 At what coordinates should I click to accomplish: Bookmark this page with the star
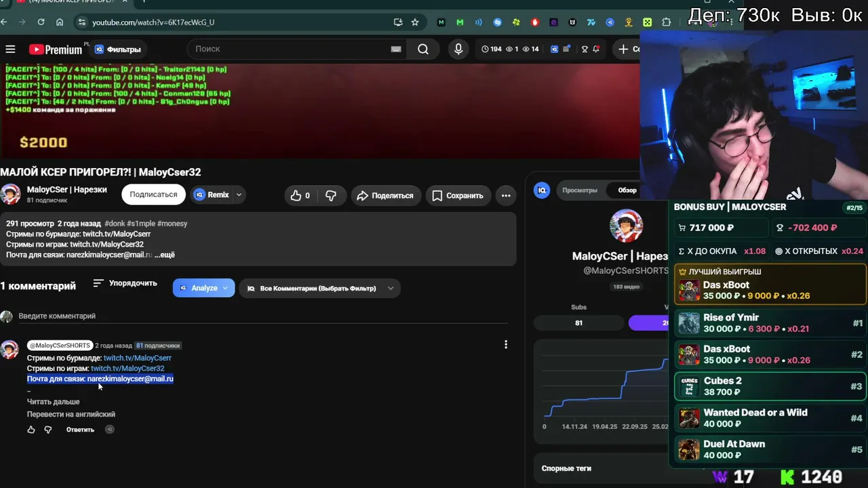point(415,22)
